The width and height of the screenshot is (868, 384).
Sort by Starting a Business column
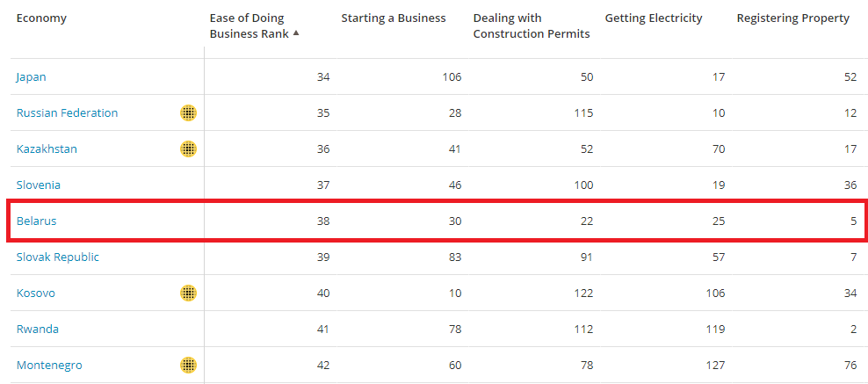click(x=393, y=18)
